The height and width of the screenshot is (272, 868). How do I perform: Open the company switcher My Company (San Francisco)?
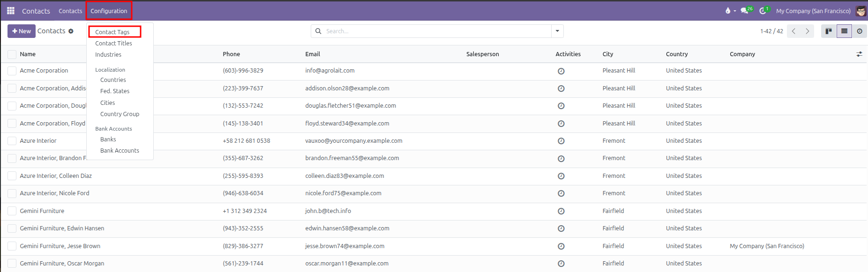click(813, 11)
